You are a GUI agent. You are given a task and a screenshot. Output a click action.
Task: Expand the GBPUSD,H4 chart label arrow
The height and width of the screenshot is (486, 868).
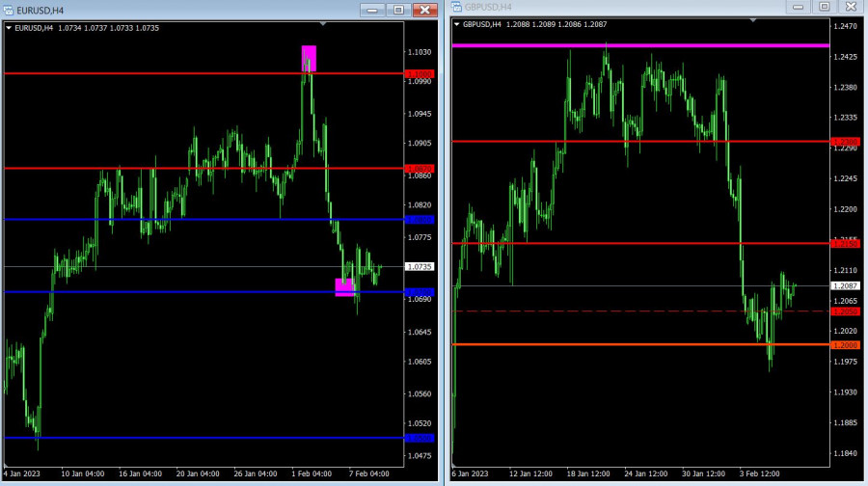457,24
